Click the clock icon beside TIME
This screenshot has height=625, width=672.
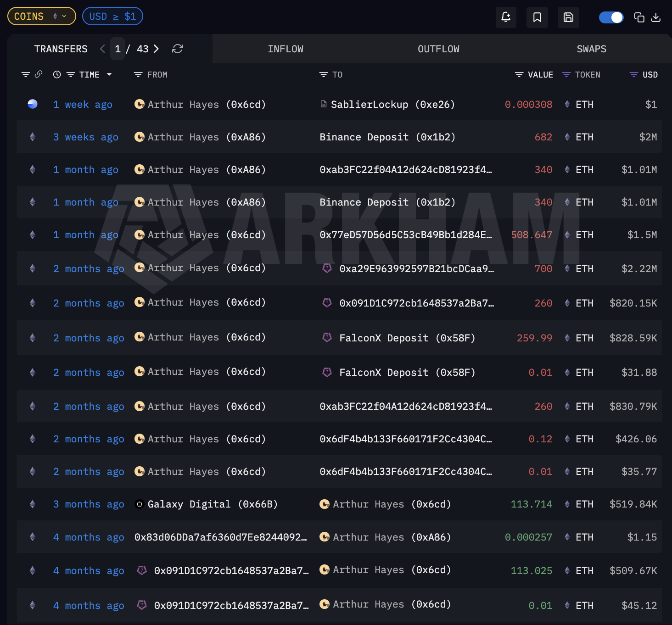point(57,74)
